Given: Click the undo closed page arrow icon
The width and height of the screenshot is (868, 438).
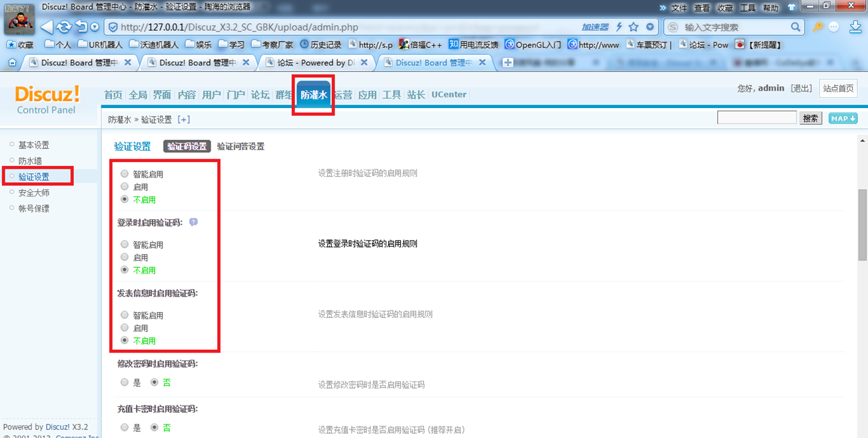Looking at the screenshot, I should click(x=81, y=27).
